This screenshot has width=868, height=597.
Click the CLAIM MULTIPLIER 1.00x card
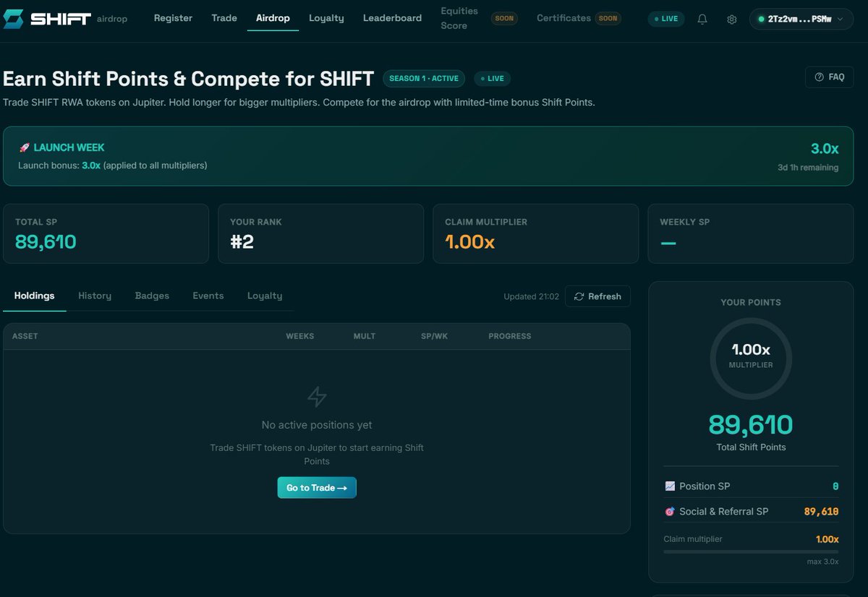(535, 233)
